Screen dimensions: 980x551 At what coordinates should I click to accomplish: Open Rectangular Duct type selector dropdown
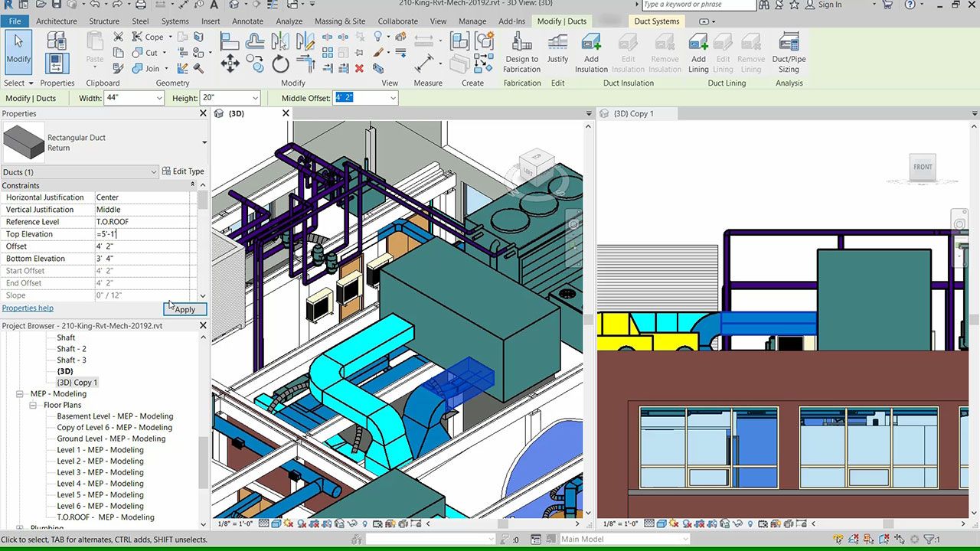(204, 142)
